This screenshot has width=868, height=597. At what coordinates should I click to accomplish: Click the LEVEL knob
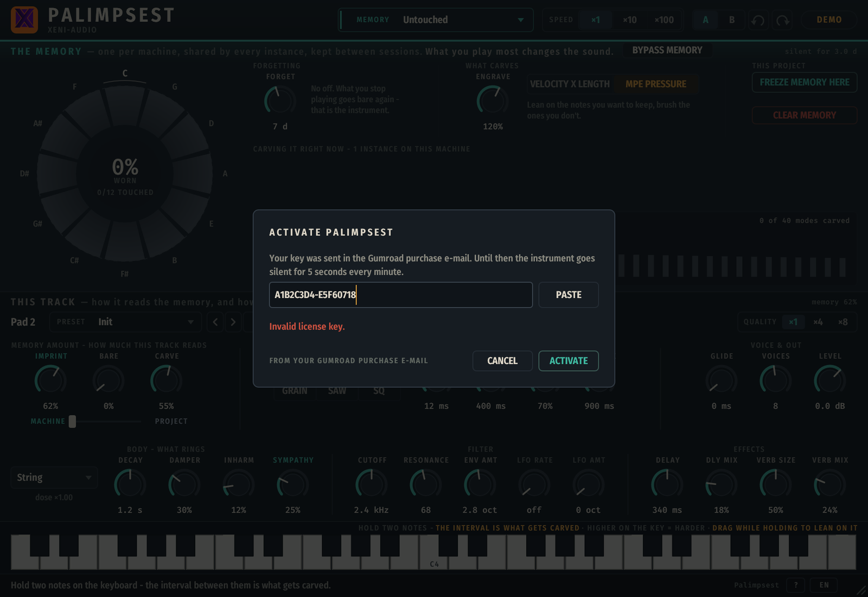[x=829, y=380]
